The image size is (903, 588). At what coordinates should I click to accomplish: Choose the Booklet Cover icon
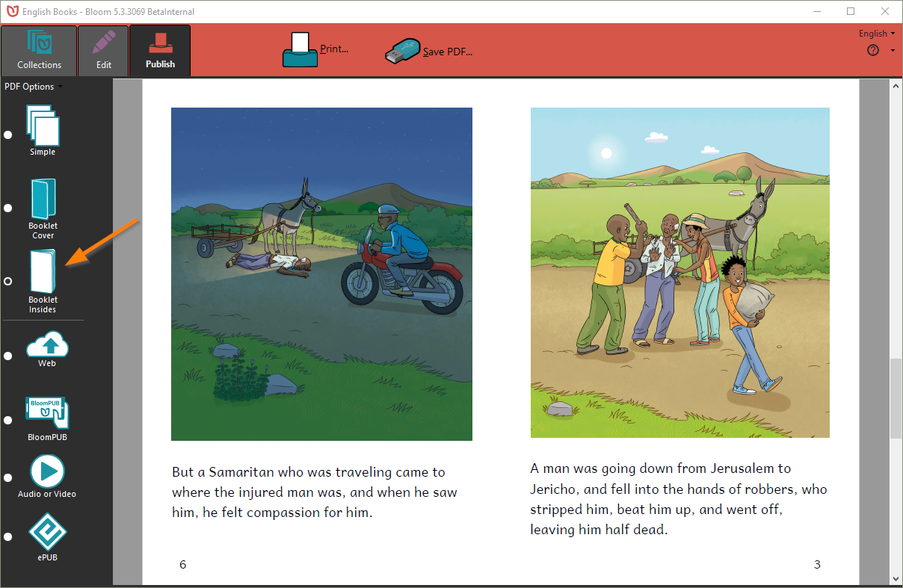coord(43,199)
